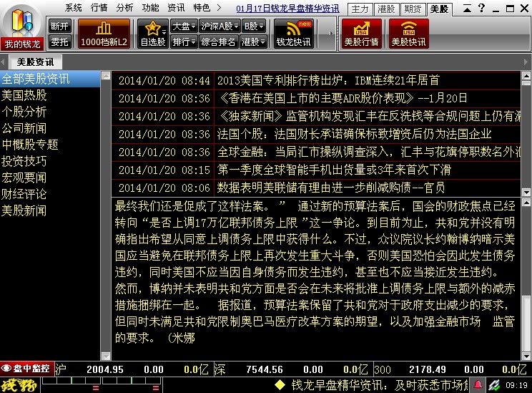Screen dimensions: 532x393
Task: Open news 香港在美国上市的主要ADR股价表现
Action: point(316,99)
